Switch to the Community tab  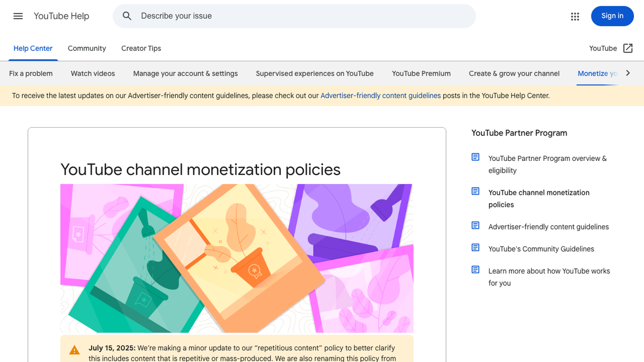point(87,48)
